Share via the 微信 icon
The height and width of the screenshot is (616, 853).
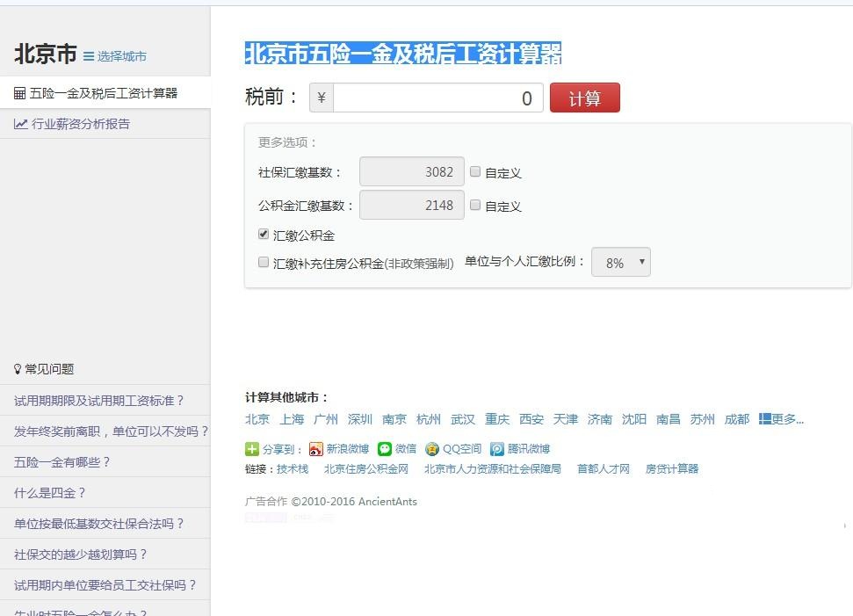click(x=384, y=448)
